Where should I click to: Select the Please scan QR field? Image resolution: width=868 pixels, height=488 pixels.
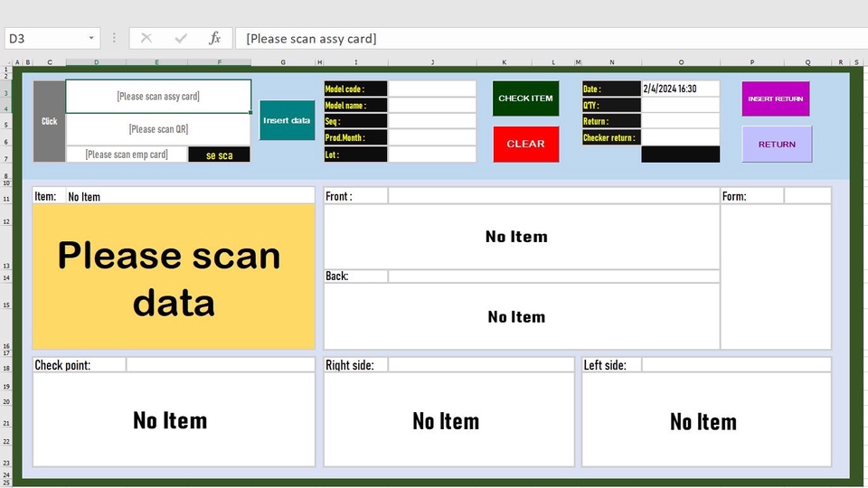[158, 129]
